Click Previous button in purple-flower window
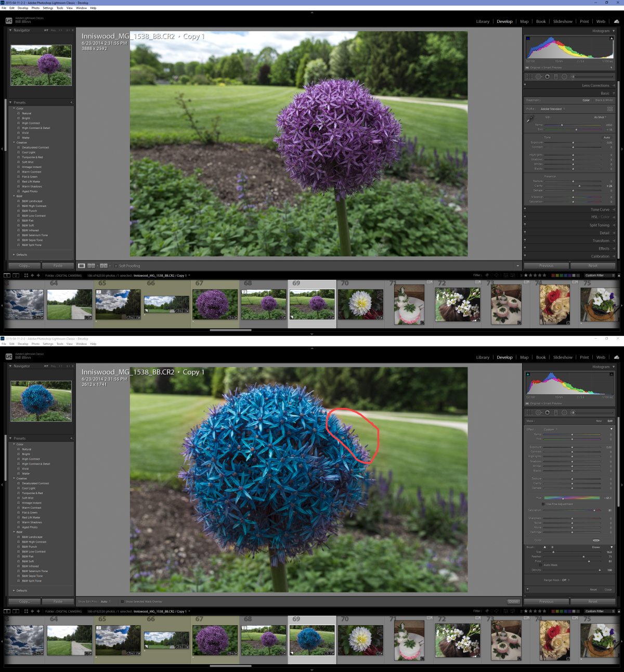The height and width of the screenshot is (672, 624). 546,266
